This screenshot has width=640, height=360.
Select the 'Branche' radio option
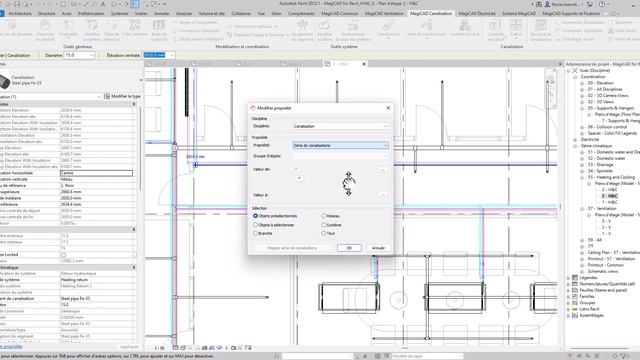(x=256, y=233)
